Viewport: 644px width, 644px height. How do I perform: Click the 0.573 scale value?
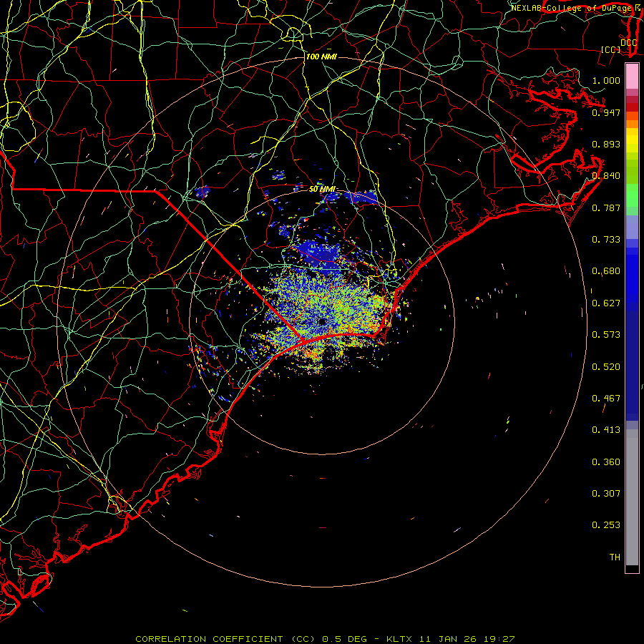click(x=606, y=335)
